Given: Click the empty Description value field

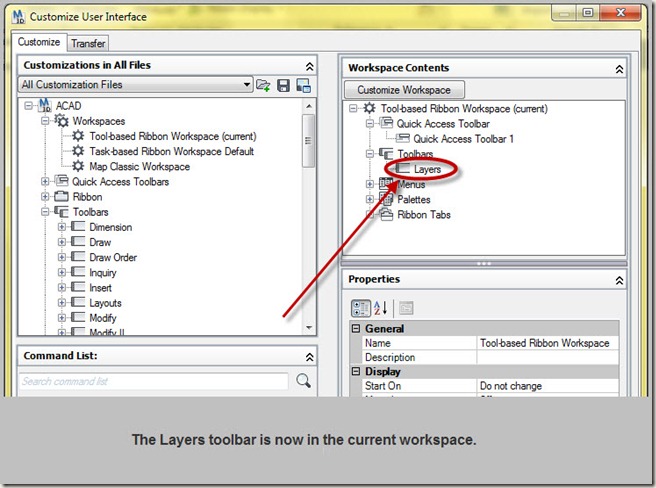Looking at the screenshot, I should [547, 357].
